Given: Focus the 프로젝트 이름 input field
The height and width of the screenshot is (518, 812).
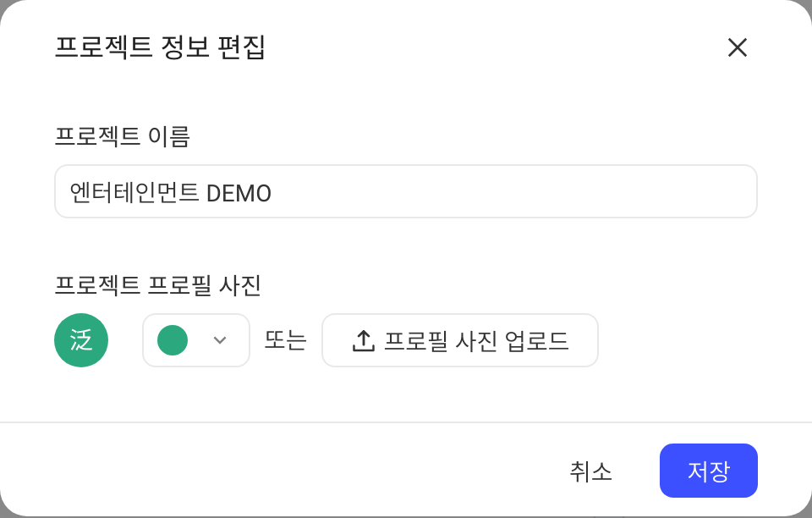Looking at the screenshot, I should coord(406,191).
